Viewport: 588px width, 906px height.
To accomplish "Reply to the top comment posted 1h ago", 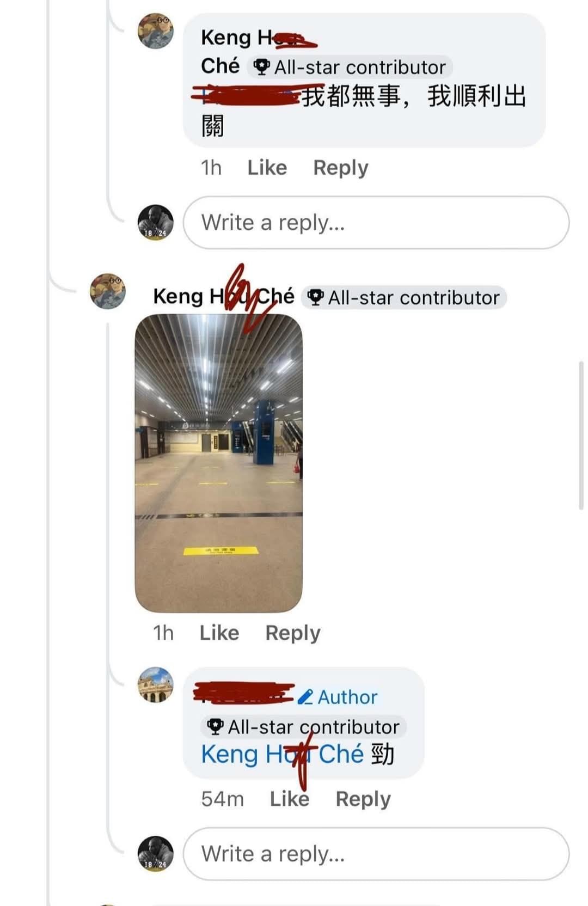I will pyautogui.click(x=341, y=168).
